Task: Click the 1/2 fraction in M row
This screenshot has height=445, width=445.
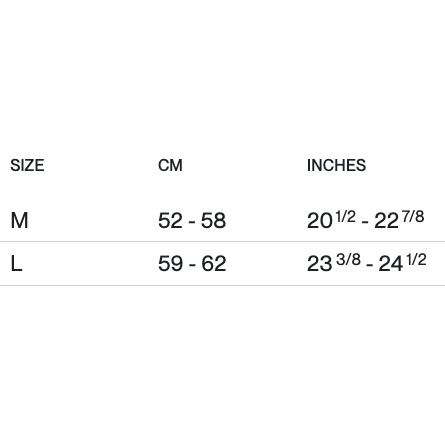Action: (x=346, y=216)
